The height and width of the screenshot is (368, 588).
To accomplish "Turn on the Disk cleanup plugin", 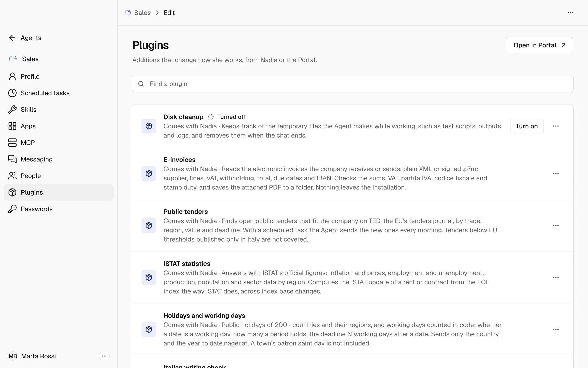I will click(x=526, y=126).
